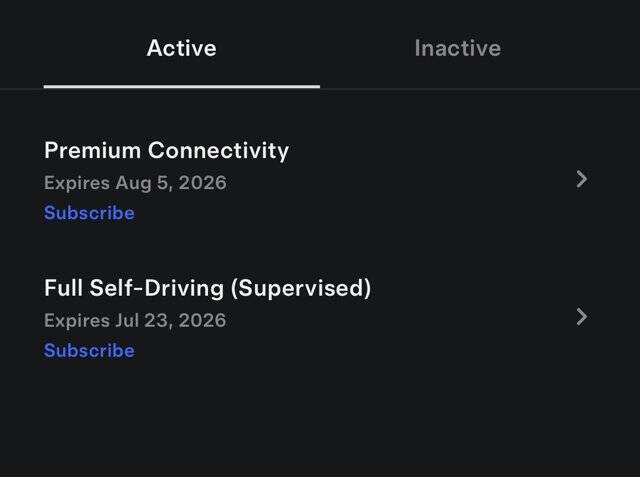Open the Full Self-Driving (Supervised) title
Screen dimensions: 640x477
tap(207, 288)
